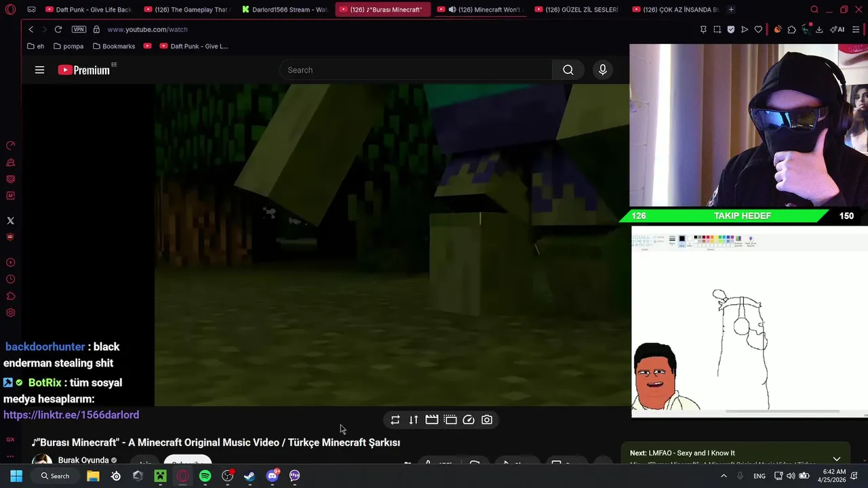Click the pin icon in address bar

(703, 29)
